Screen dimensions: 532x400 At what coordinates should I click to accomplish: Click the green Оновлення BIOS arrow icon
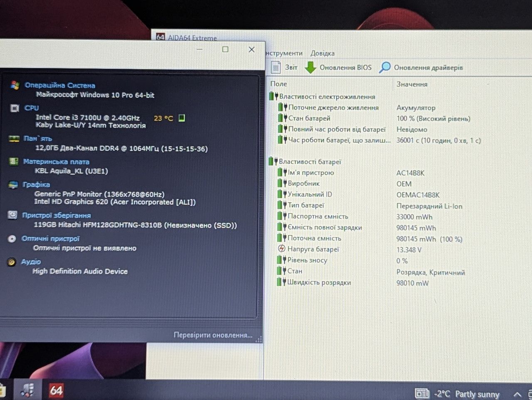pos(310,67)
